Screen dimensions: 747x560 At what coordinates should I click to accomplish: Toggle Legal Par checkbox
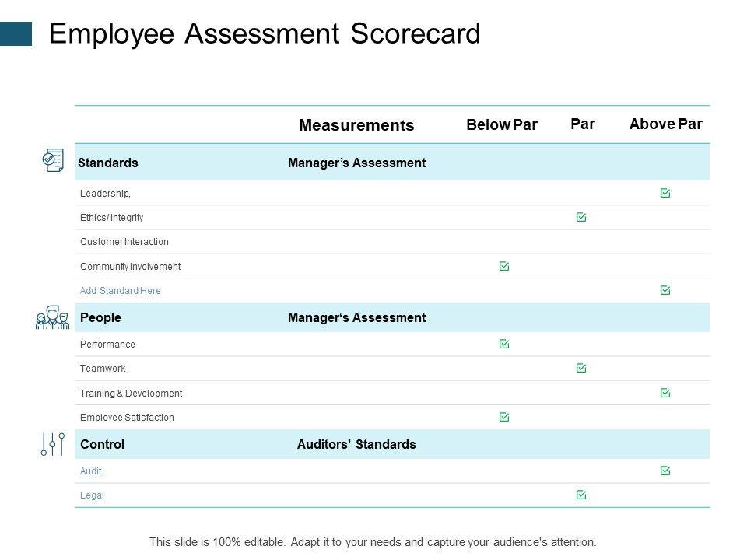[x=581, y=495]
